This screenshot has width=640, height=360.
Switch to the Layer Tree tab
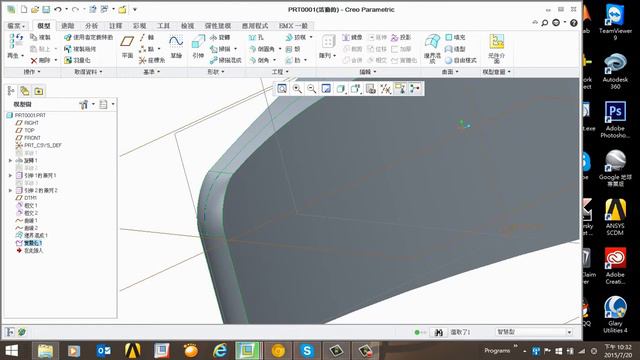tap(25, 91)
